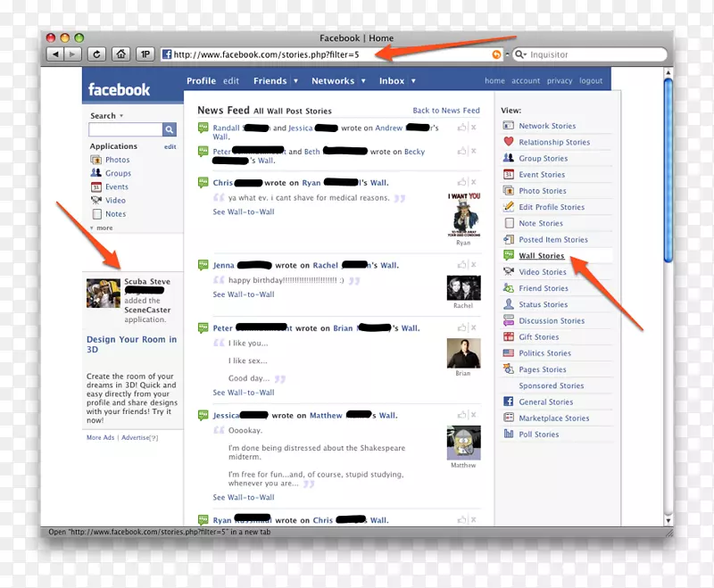The width and height of the screenshot is (714, 588).
Task: Open Friends in top navigation
Action: point(270,80)
